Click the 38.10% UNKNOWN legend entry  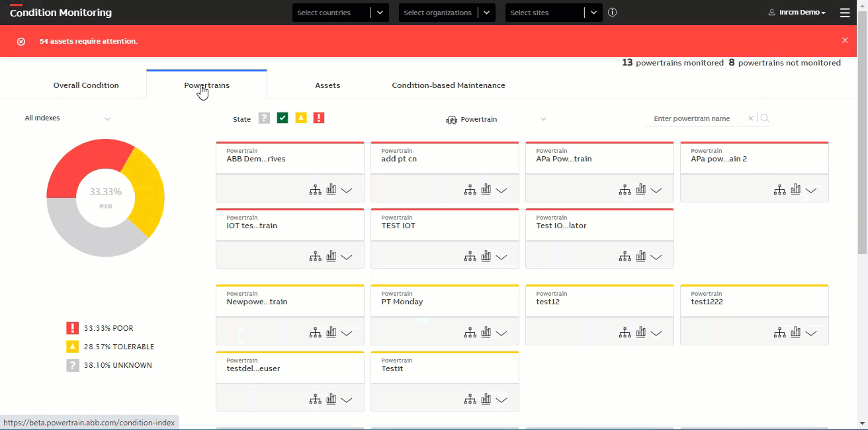109,365
